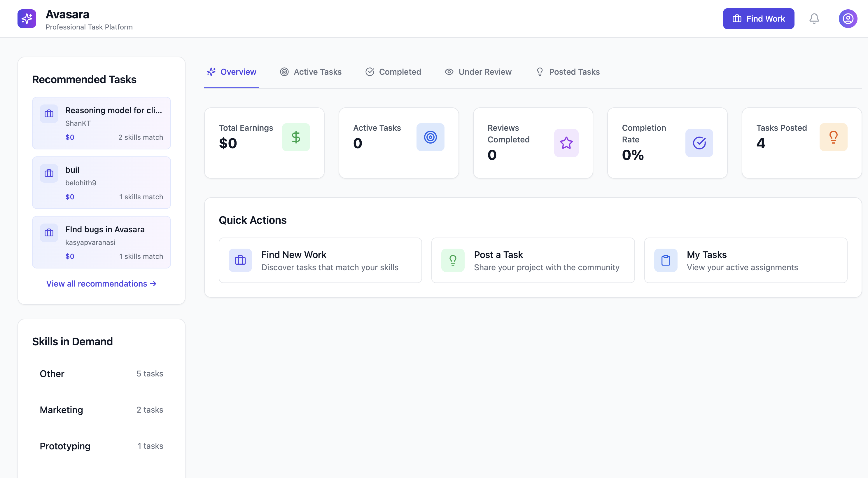Click the Completion Rate 0% value

coord(633,155)
